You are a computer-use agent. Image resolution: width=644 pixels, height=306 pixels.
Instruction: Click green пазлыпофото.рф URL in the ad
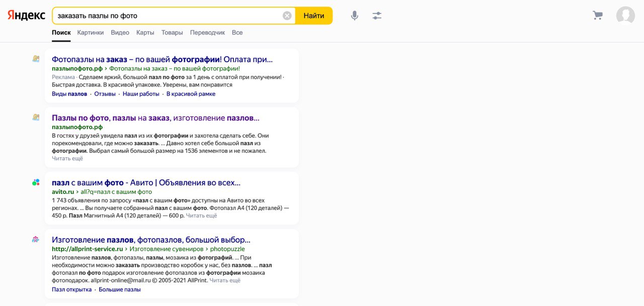[x=77, y=68]
